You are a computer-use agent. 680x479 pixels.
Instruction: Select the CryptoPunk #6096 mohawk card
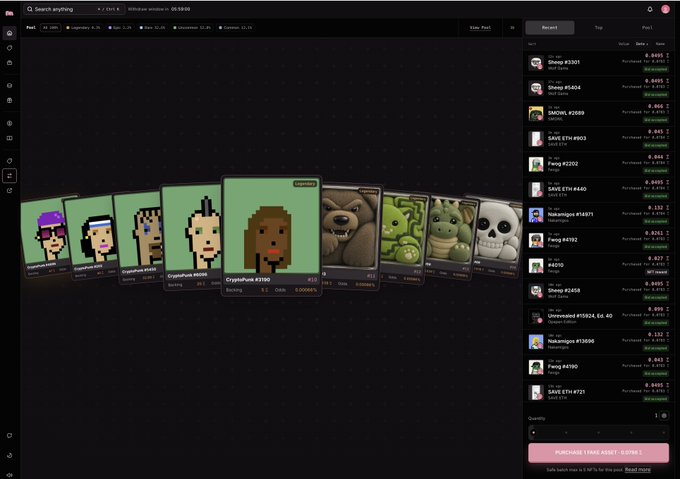(x=191, y=236)
